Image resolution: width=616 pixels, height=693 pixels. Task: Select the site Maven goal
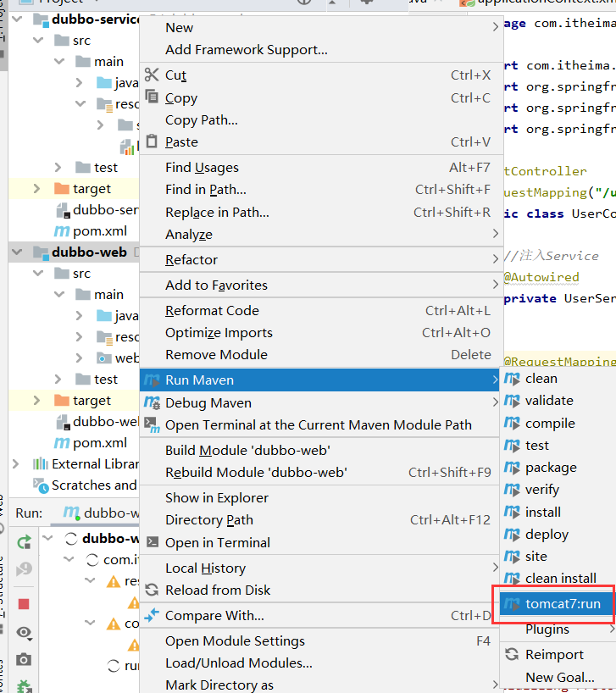(558, 557)
